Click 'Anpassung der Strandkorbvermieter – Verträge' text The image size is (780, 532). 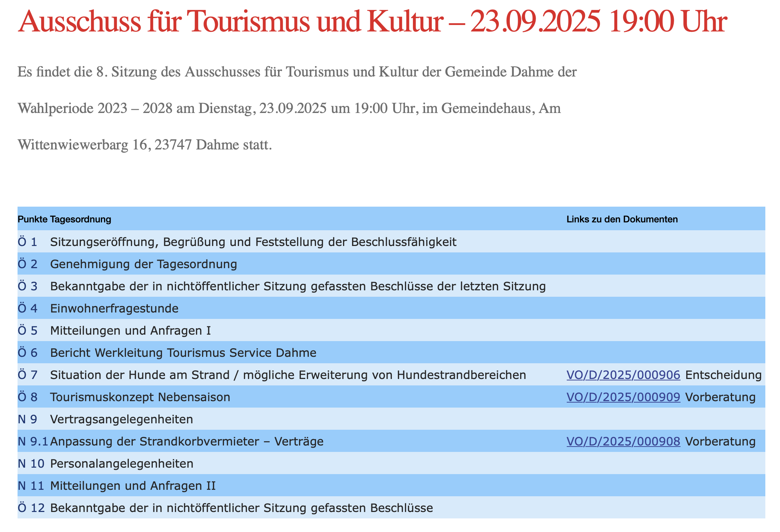pos(187,441)
